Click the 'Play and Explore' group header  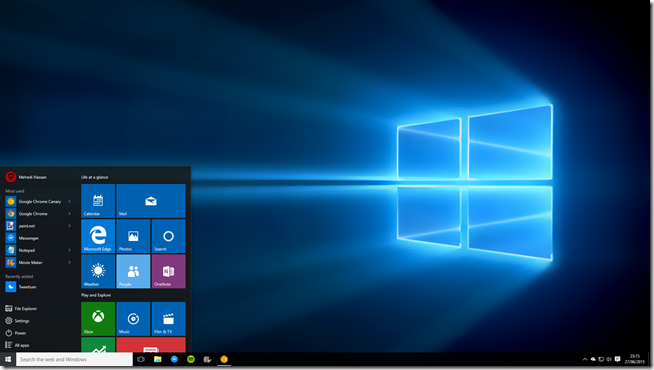(96, 295)
